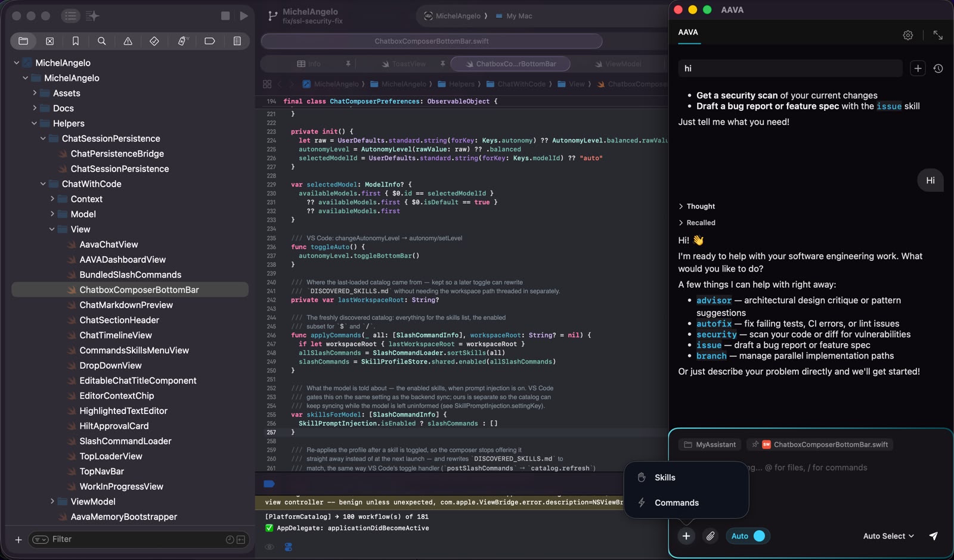Click the My Mac run destination
Viewport: 954px width, 560px height.
point(514,16)
